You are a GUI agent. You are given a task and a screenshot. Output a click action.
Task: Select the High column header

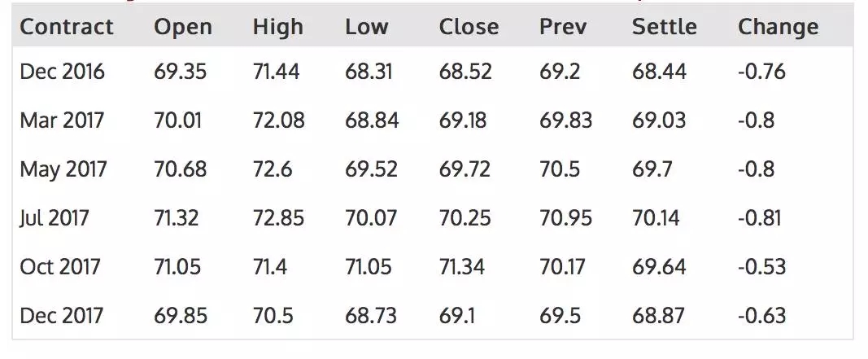(277, 27)
